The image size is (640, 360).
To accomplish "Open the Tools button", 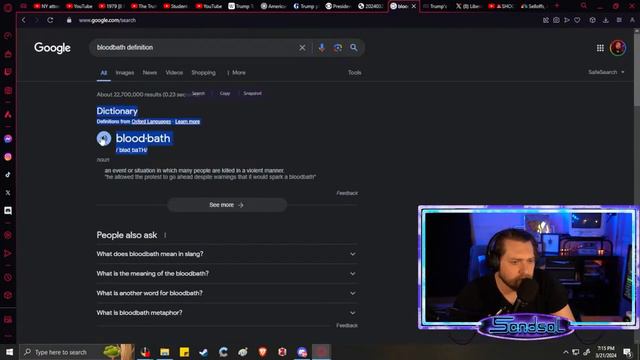I will tap(355, 73).
